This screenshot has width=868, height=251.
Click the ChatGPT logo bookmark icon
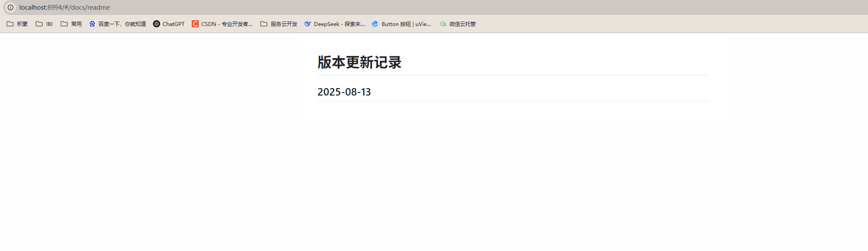(157, 24)
